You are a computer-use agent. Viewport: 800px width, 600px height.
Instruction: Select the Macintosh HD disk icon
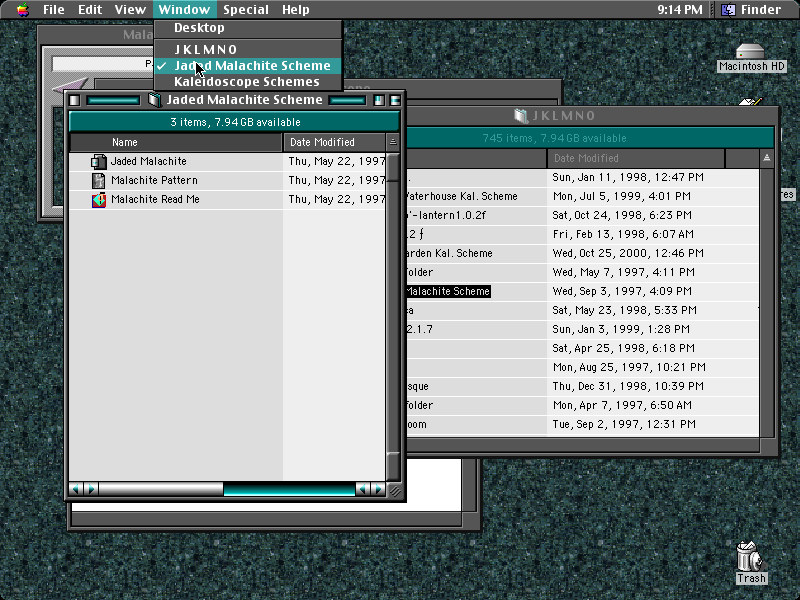[751, 52]
